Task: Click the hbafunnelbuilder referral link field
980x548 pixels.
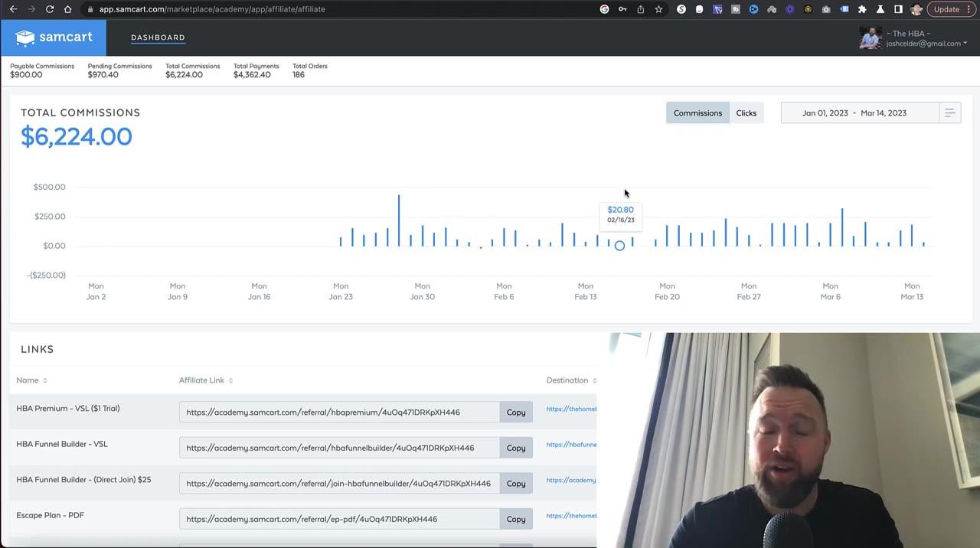Action: click(x=340, y=448)
